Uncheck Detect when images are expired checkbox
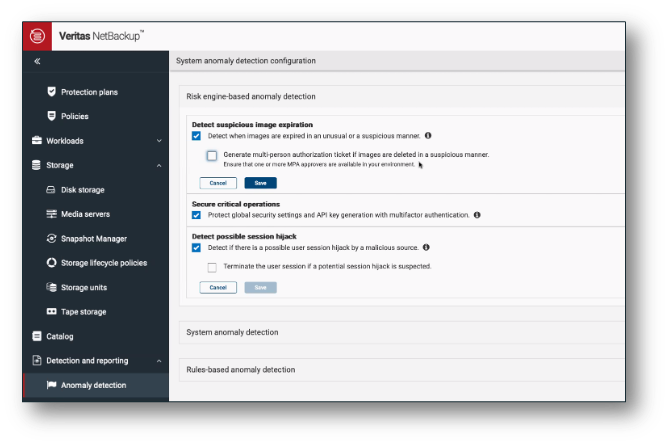668x445 pixels. point(197,135)
